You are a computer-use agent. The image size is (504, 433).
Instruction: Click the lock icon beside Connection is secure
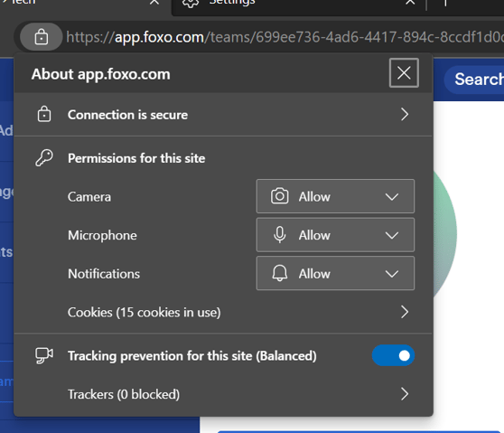tap(44, 114)
